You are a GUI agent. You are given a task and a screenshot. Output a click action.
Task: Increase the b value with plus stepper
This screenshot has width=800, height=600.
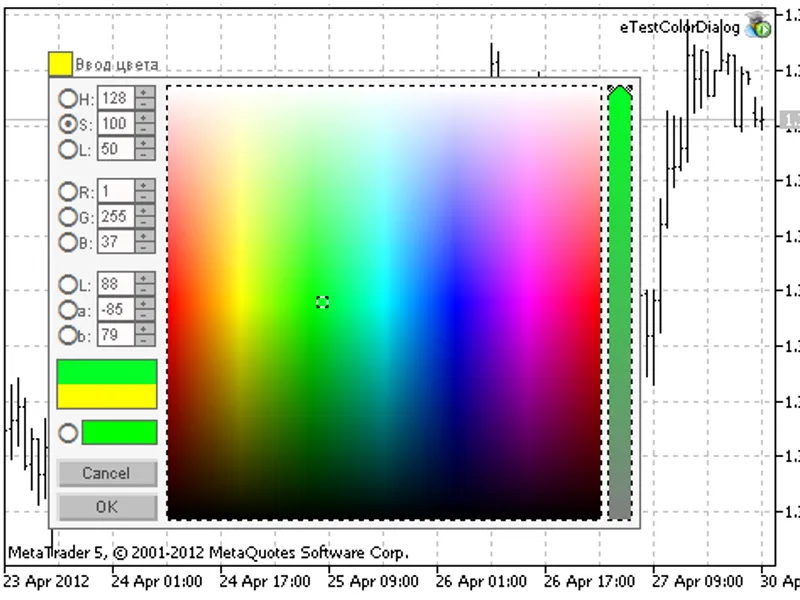tap(145, 329)
